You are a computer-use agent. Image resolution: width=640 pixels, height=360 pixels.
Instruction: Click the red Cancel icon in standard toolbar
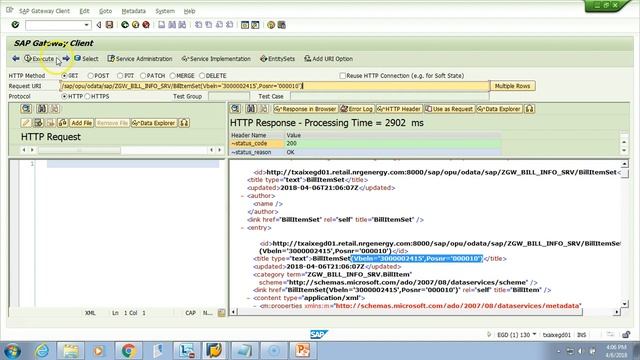click(x=146, y=25)
